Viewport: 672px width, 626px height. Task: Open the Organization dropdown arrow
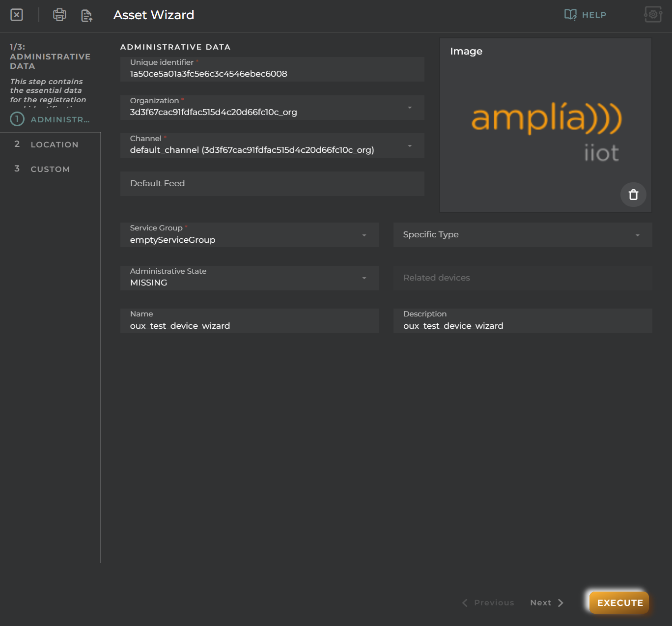410,108
